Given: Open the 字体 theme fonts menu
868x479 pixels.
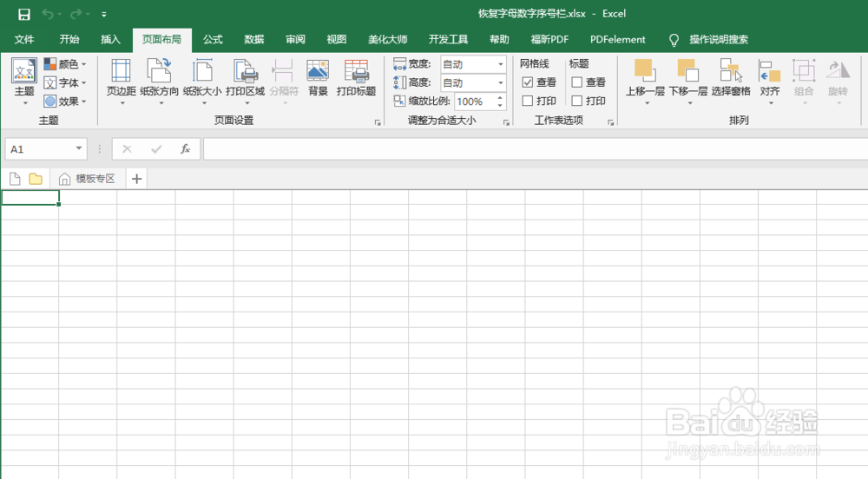Looking at the screenshot, I should pos(65,83).
